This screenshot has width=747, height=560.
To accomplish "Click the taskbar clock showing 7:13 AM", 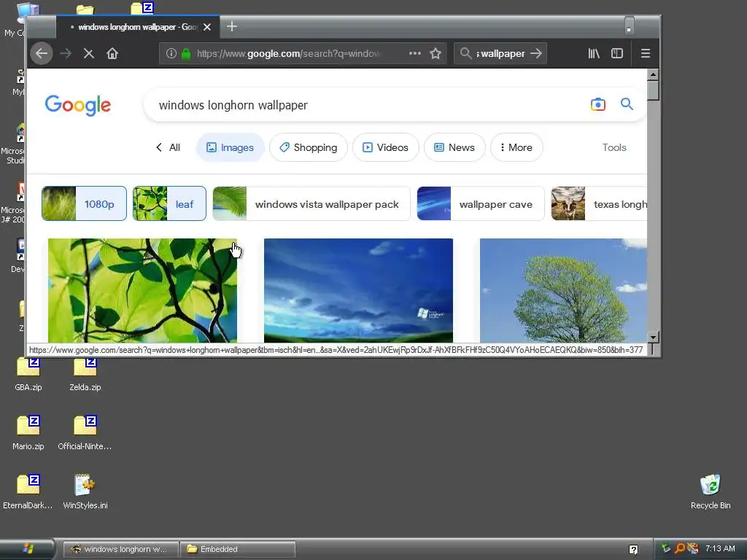I will pos(720,548).
